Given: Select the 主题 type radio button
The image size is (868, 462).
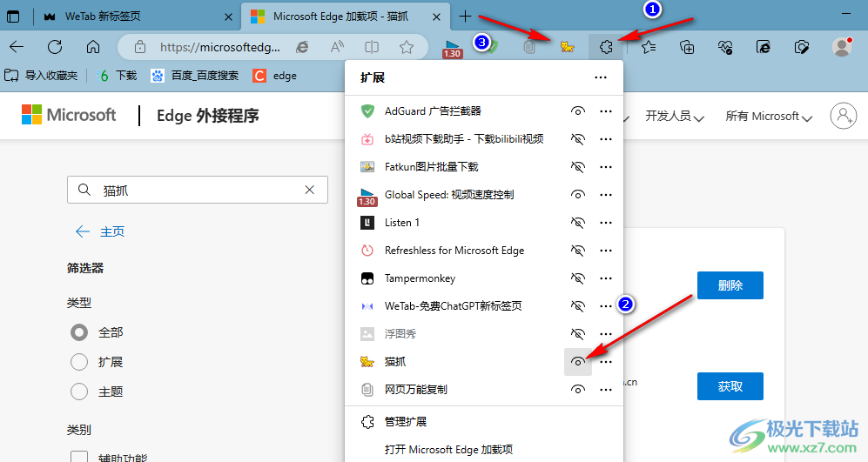Looking at the screenshot, I should point(79,392).
